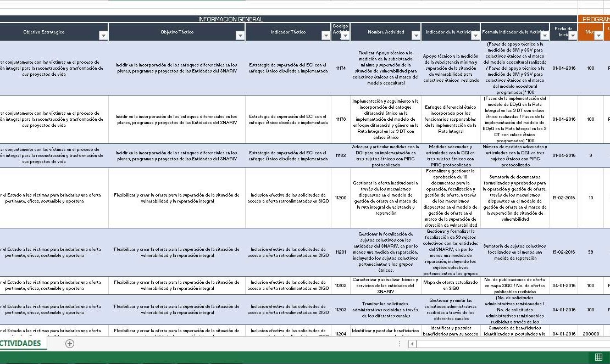
Task: Select the cell beginning 'Realizar Apoyo técnico'
Action: [x=386, y=68]
